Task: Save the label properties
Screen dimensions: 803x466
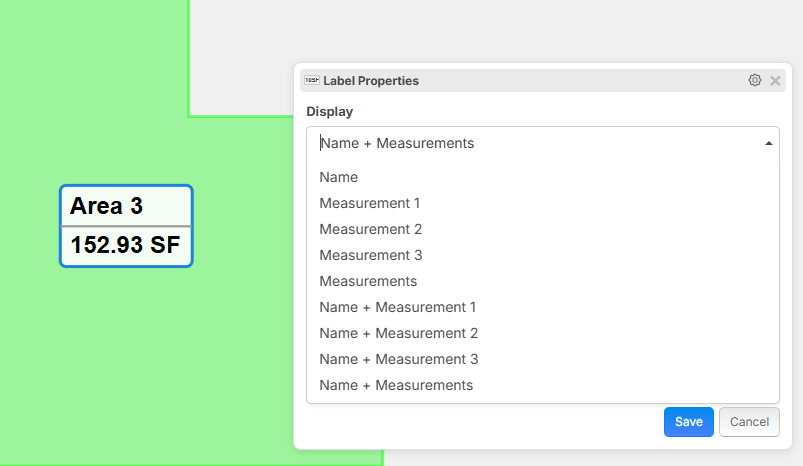Action: coord(688,422)
